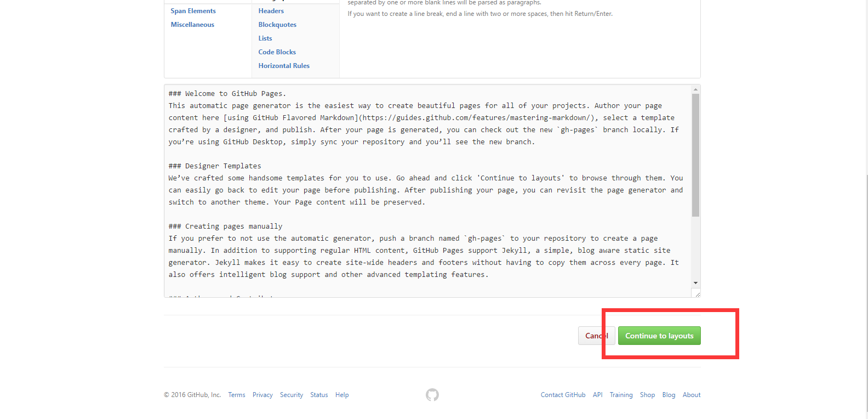Open the Contact GitHub link
Image resolution: width=868 pixels, height=419 pixels.
tap(563, 395)
